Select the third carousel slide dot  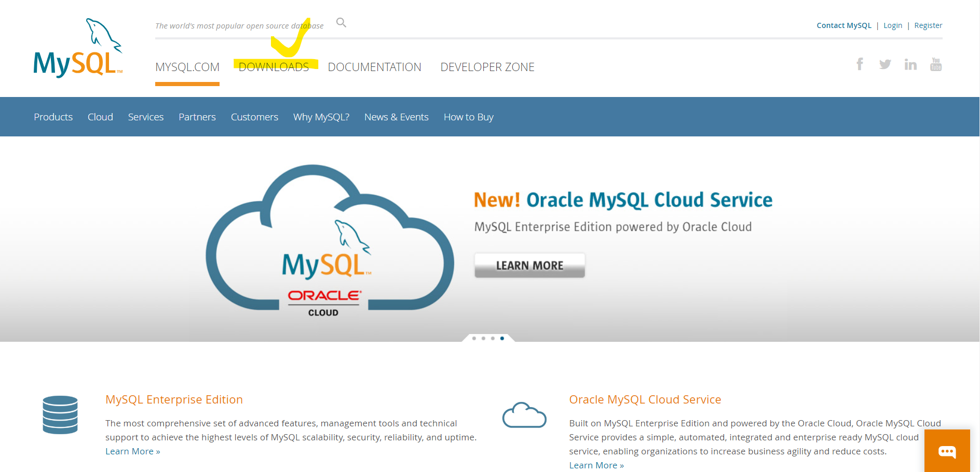(x=493, y=338)
